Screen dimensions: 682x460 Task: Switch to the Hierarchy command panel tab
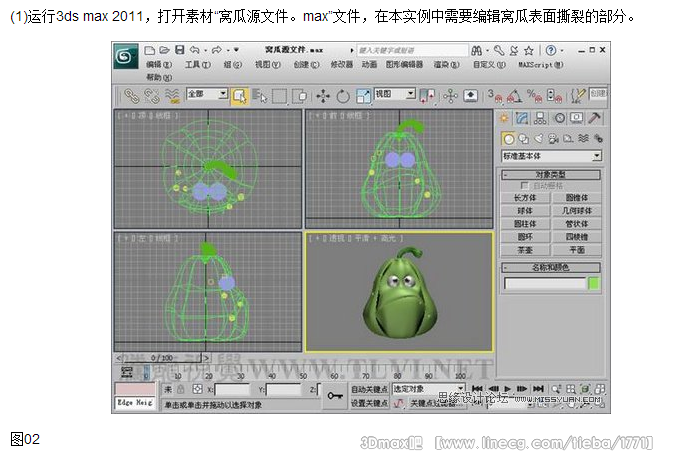point(540,118)
